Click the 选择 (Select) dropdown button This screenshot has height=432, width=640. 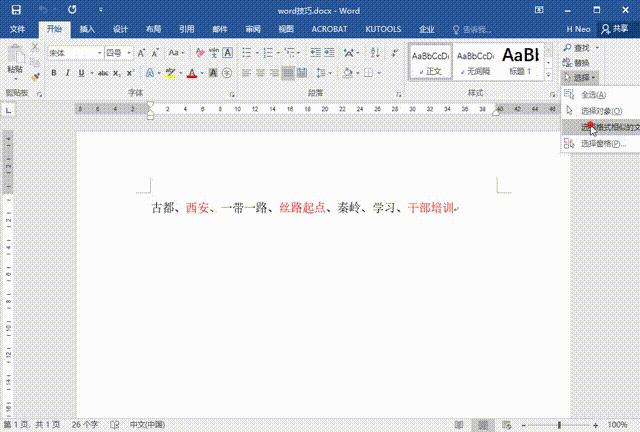[x=580, y=77]
